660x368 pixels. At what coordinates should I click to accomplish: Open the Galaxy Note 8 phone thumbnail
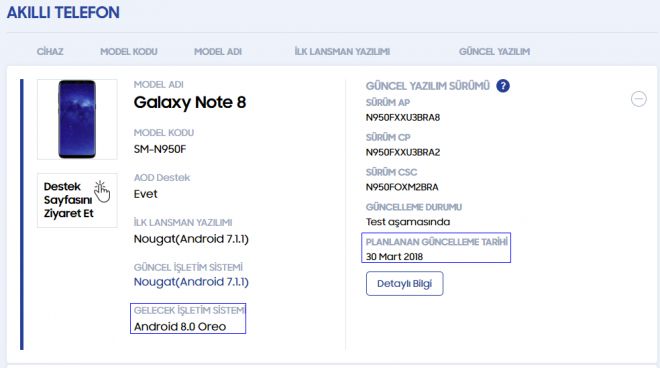[77, 119]
